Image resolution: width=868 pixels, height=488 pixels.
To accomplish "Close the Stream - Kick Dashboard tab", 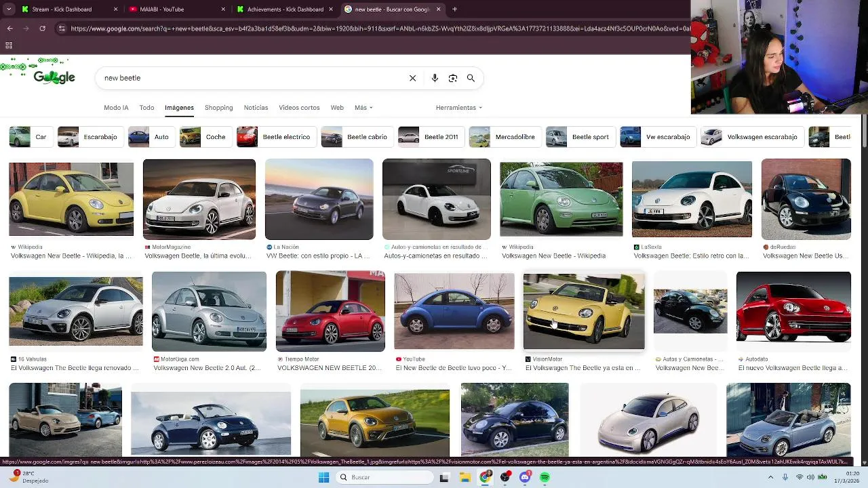I will (115, 9).
